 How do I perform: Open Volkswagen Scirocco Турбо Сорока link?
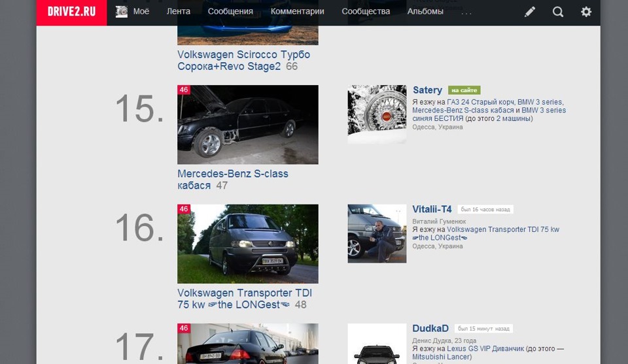pos(243,60)
